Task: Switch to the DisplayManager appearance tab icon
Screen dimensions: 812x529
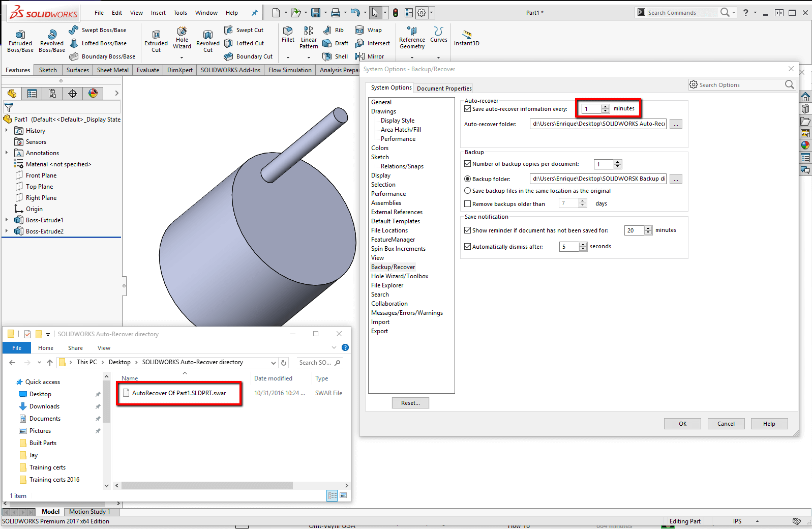Action: coord(93,93)
